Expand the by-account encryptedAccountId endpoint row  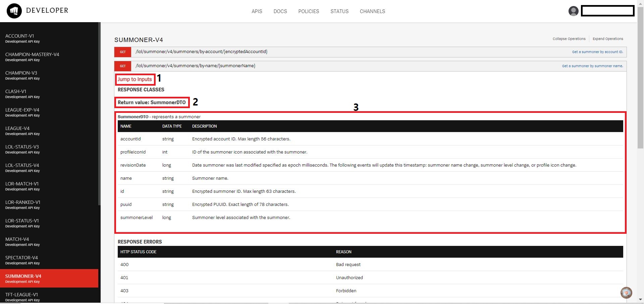pos(370,52)
